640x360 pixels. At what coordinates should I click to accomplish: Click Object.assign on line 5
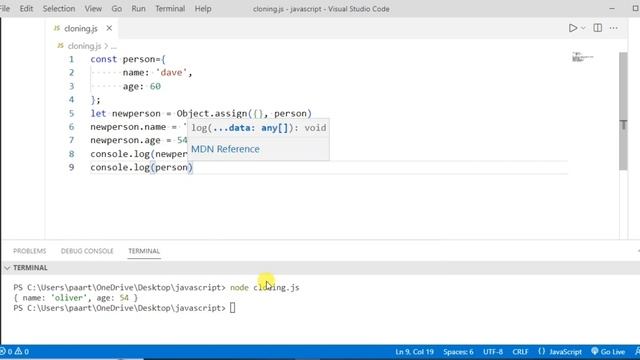point(212,113)
